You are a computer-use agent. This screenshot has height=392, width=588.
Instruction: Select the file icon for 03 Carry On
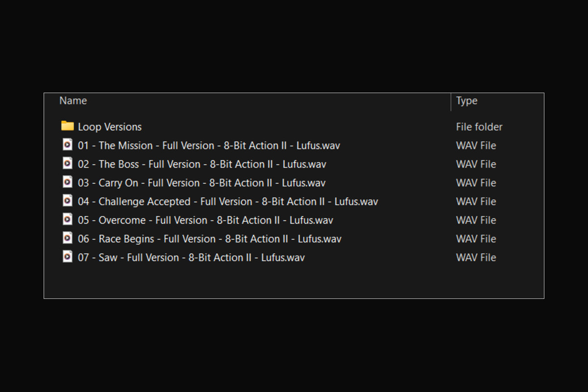click(x=67, y=182)
